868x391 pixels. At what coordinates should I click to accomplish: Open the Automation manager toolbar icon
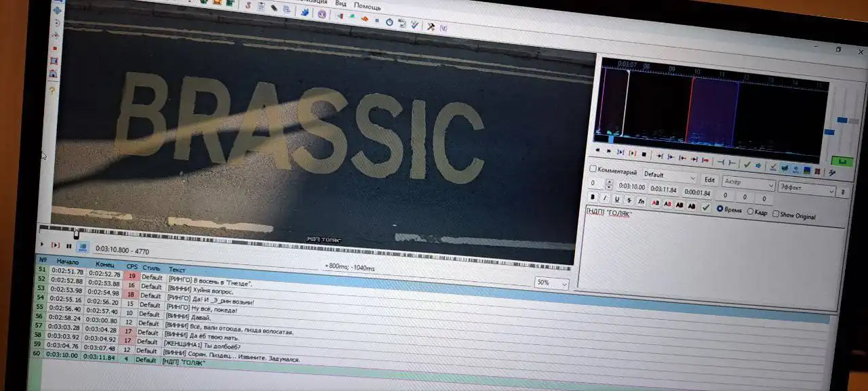(305, 12)
